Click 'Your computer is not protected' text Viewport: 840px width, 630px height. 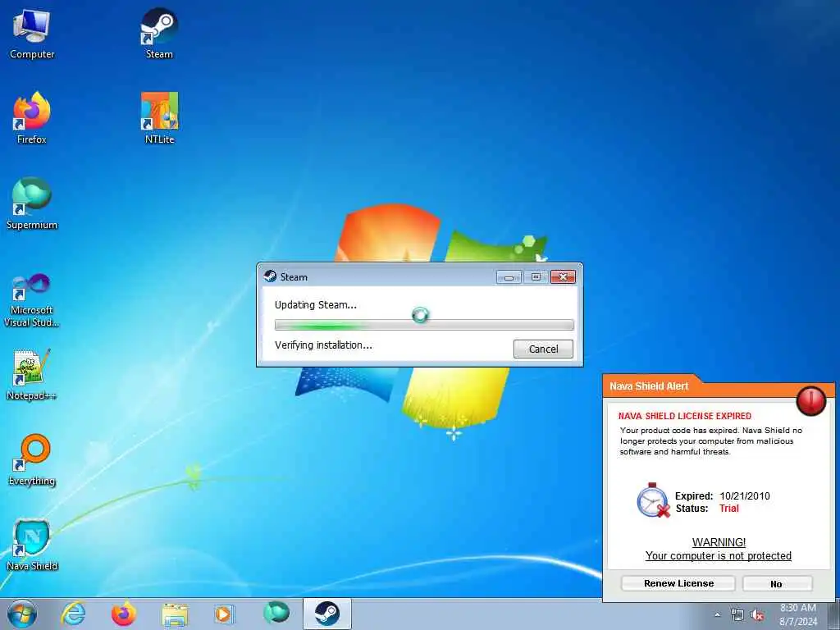(x=719, y=555)
